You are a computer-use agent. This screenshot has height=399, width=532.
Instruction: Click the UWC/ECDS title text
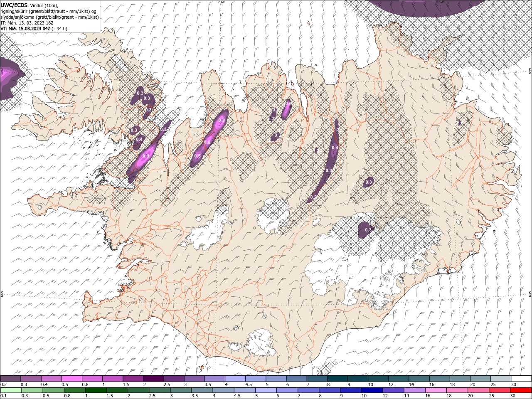tap(14, 5)
